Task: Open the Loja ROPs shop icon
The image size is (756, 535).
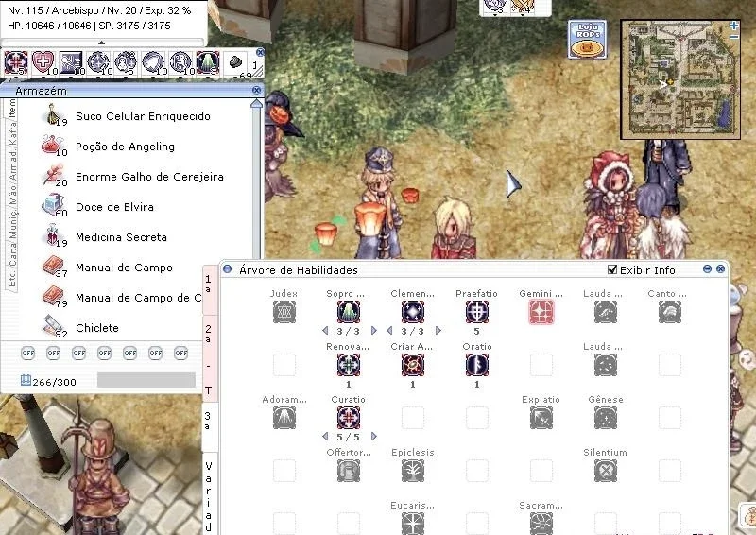Action: tap(587, 39)
